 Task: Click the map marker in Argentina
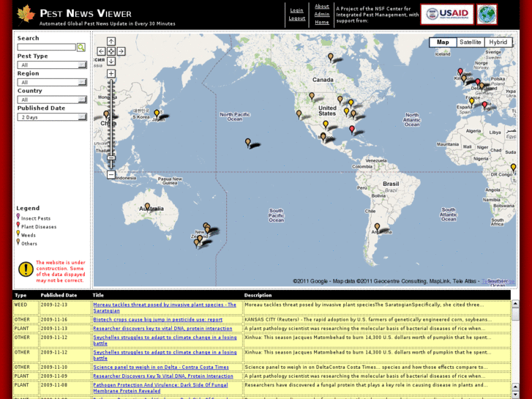(377, 227)
